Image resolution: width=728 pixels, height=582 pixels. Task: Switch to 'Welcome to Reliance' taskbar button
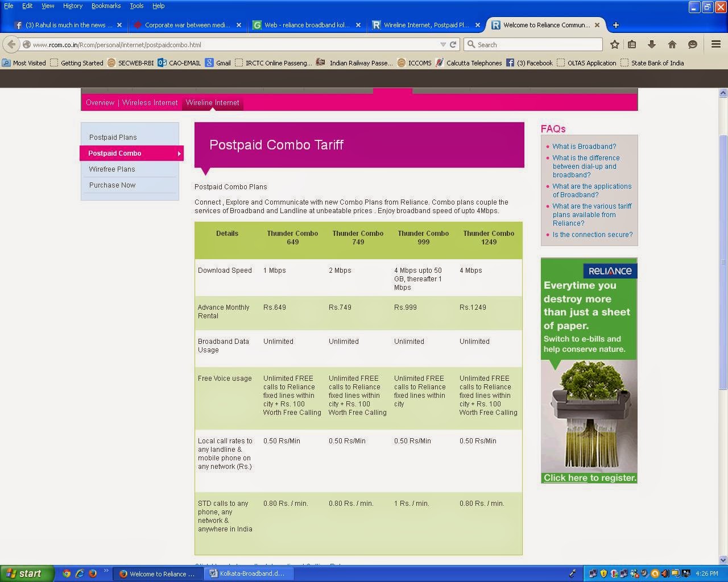159,573
